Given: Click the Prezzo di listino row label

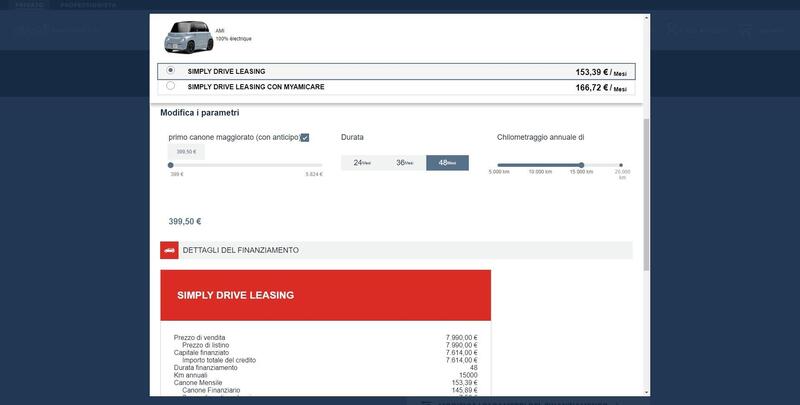Looking at the screenshot, I should pyautogui.click(x=206, y=345).
